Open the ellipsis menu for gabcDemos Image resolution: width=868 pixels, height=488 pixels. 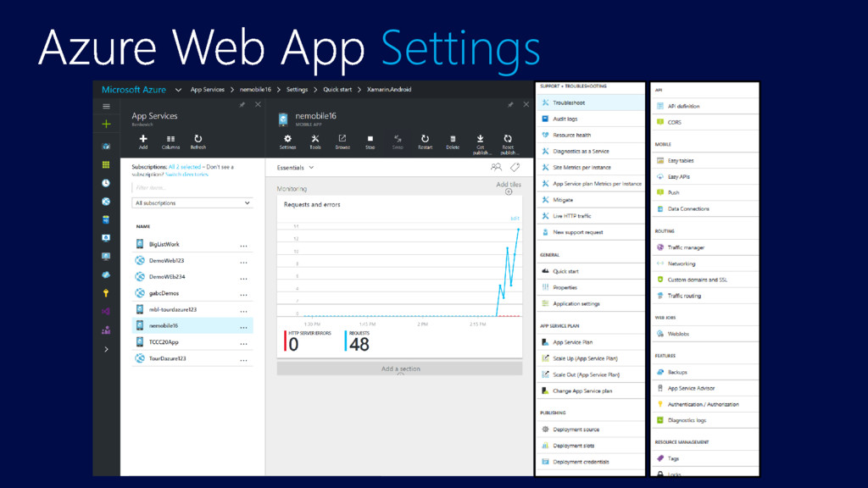click(243, 294)
